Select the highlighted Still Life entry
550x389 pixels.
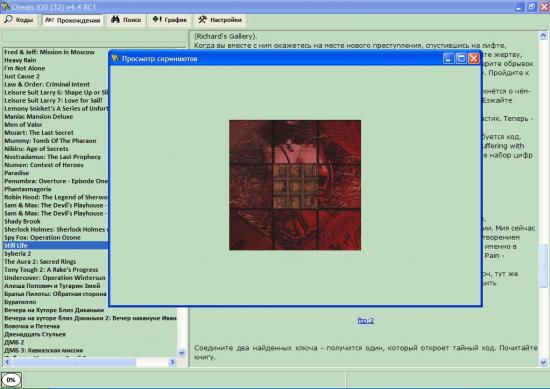pyautogui.click(x=55, y=246)
